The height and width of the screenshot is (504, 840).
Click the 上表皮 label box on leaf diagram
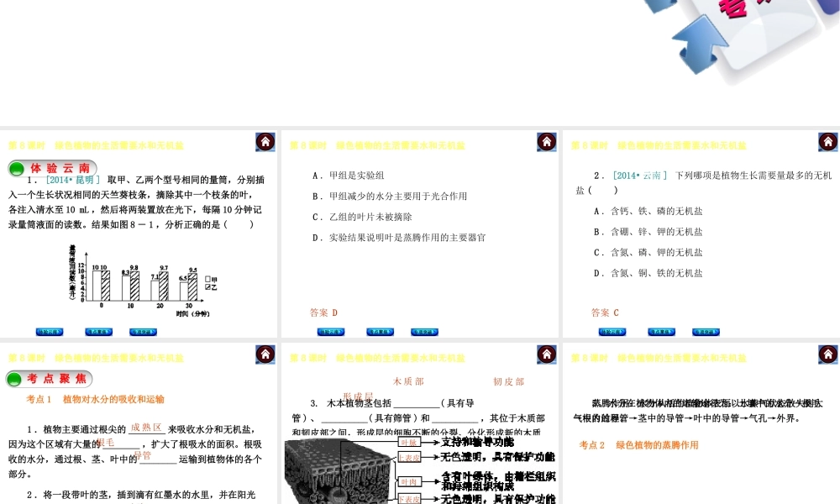click(409, 458)
